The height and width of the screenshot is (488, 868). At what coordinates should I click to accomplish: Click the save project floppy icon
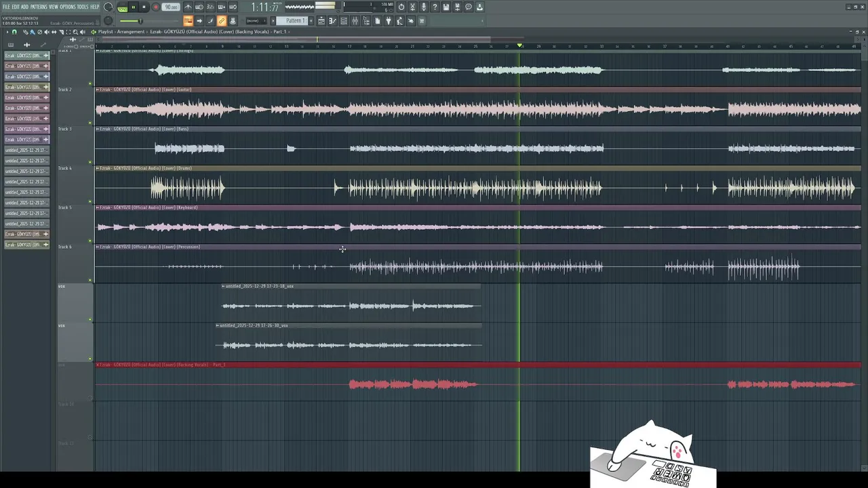[x=446, y=7]
